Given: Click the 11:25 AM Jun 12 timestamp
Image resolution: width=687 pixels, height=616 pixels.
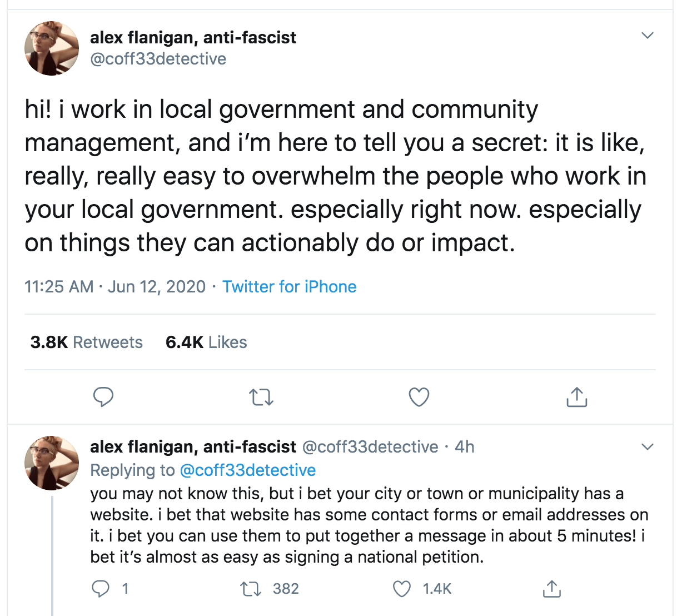Looking at the screenshot, I should [x=115, y=287].
